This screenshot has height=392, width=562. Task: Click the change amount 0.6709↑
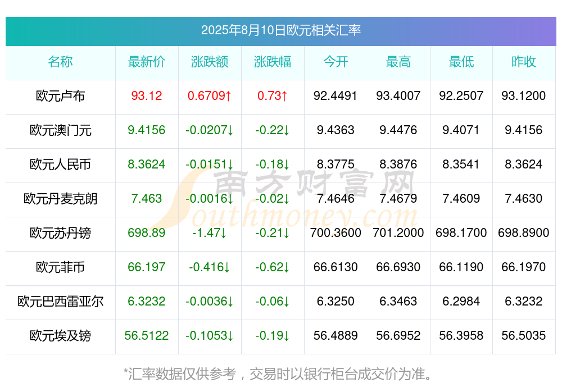tap(210, 95)
